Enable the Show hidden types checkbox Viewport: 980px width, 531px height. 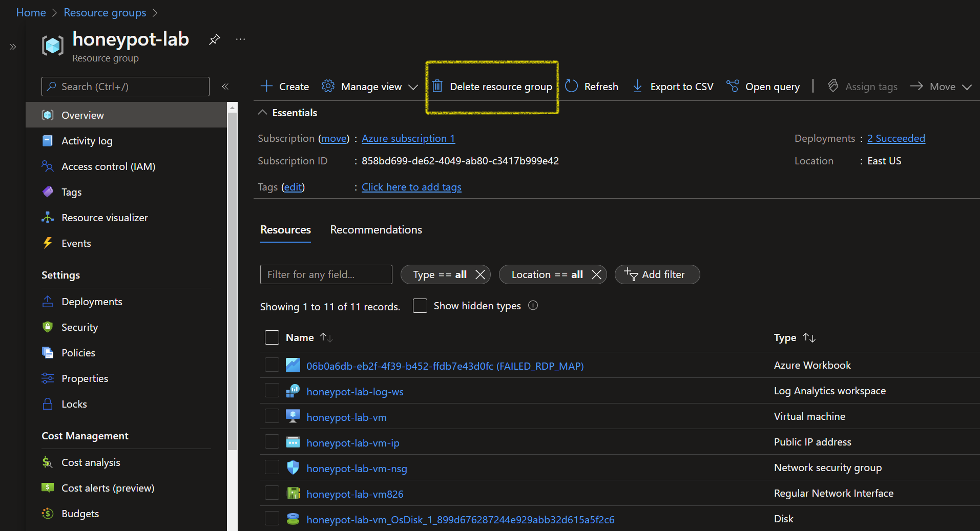point(420,305)
